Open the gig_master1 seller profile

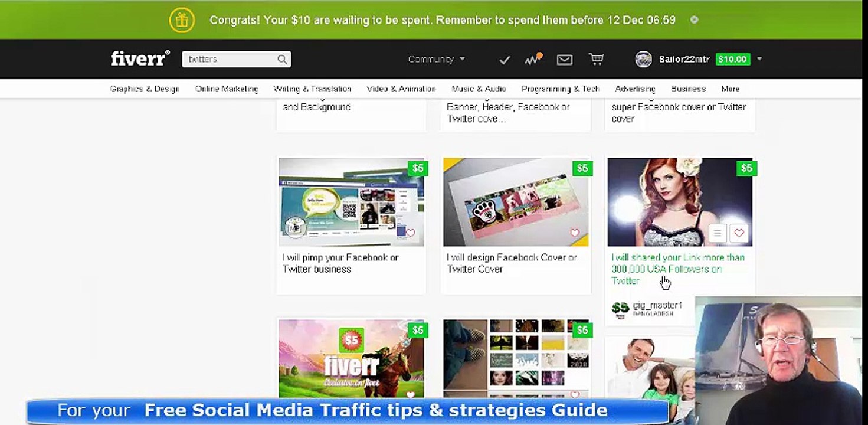click(x=657, y=306)
